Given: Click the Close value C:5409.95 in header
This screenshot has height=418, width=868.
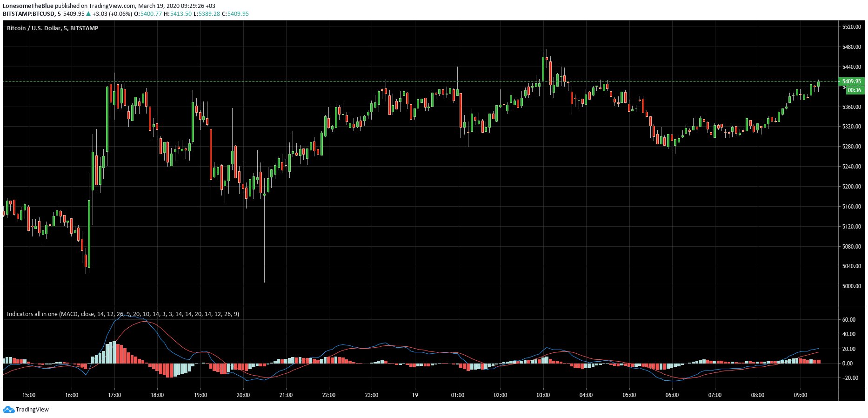Looking at the screenshot, I should pyautogui.click(x=235, y=14).
